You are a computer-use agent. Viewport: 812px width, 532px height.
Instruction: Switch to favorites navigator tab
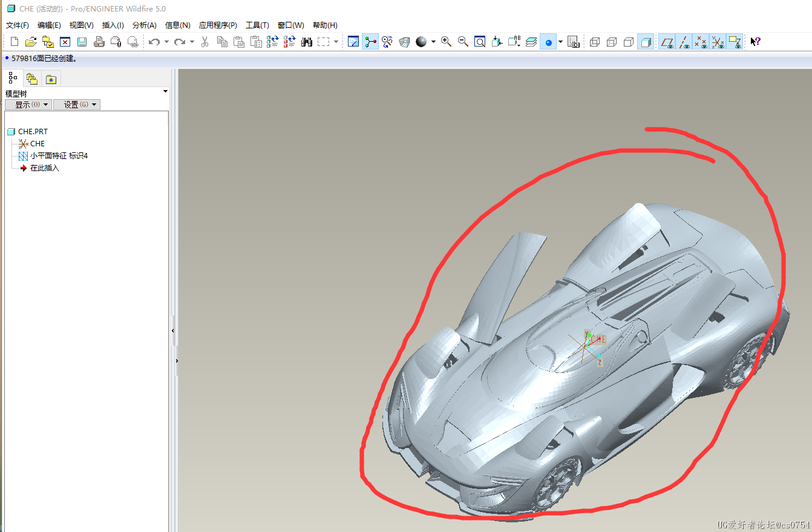51,79
